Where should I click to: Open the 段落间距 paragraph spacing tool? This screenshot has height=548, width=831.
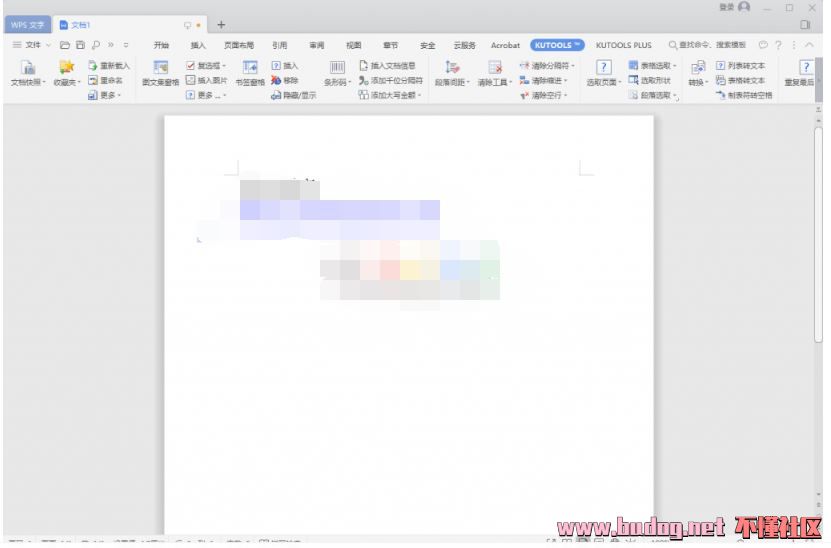(x=452, y=73)
